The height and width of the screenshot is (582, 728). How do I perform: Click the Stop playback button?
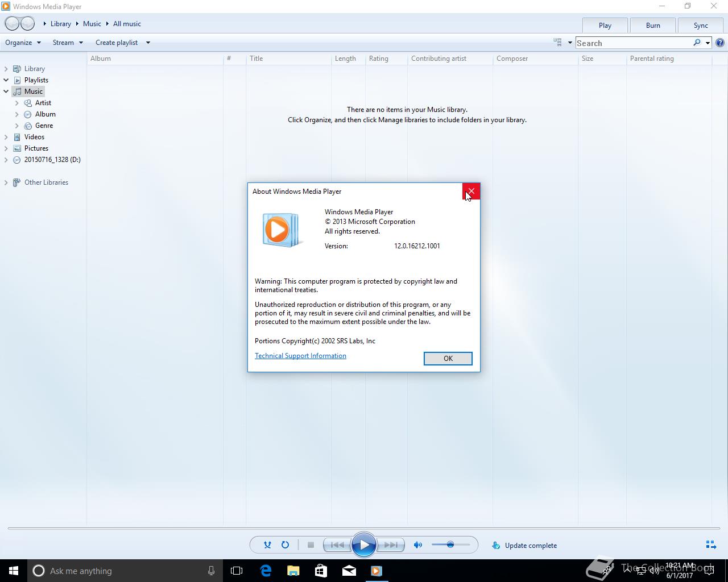311,545
